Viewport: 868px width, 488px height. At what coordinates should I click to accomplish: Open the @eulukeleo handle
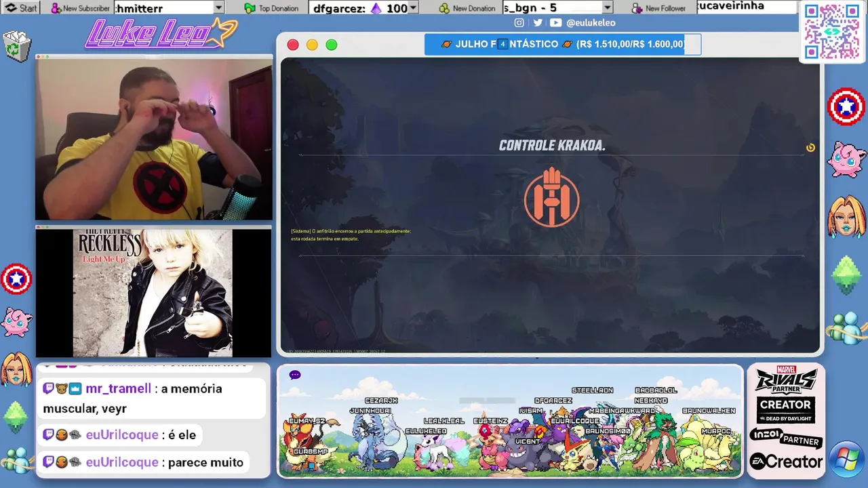tap(591, 22)
